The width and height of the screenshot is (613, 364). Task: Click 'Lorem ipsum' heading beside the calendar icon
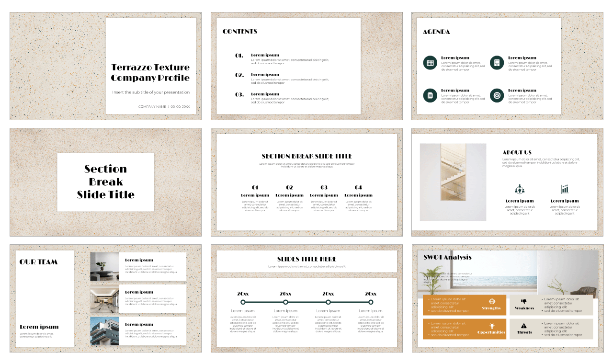(x=455, y=57)
